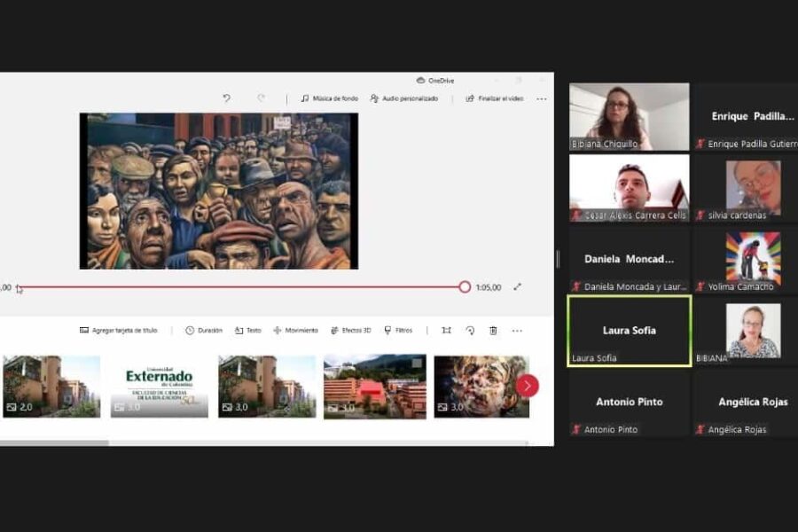
Task: Open Audio personalizado option
Action: point(404,98)
